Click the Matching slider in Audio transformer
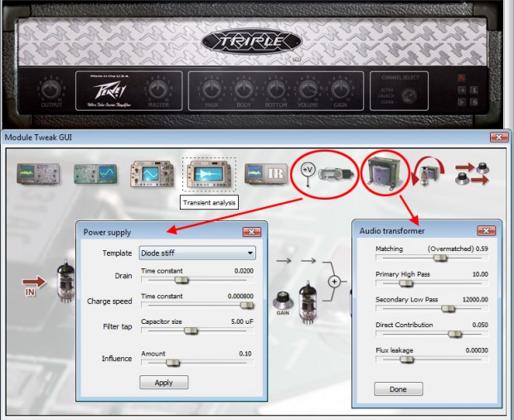 [441, 258]
